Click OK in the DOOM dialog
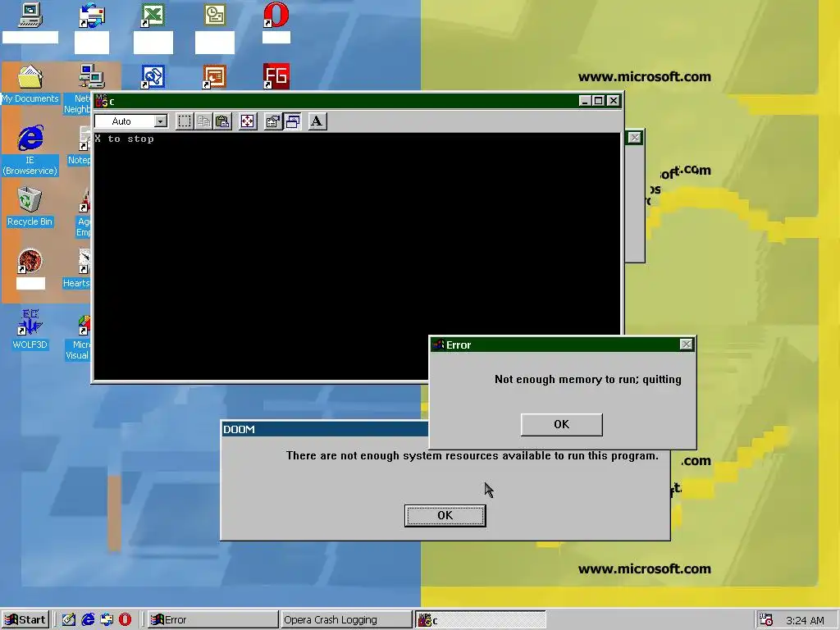 [x=445, y=515]
